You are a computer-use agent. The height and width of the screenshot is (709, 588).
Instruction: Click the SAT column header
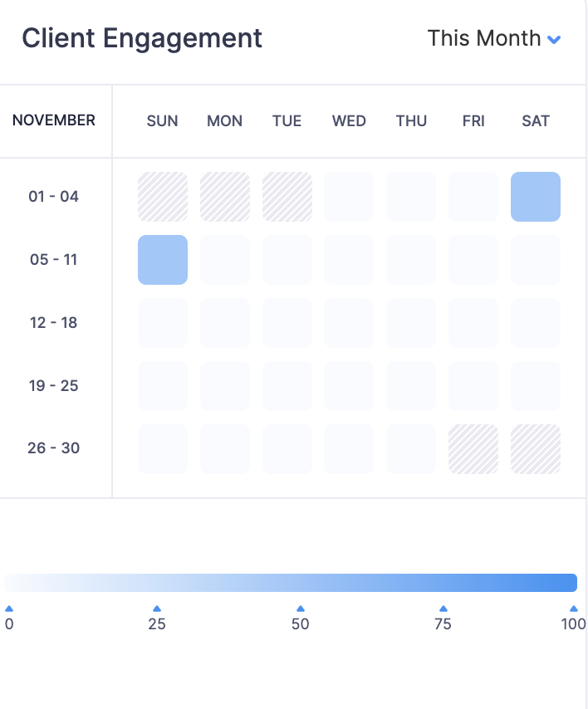point(536,121)
